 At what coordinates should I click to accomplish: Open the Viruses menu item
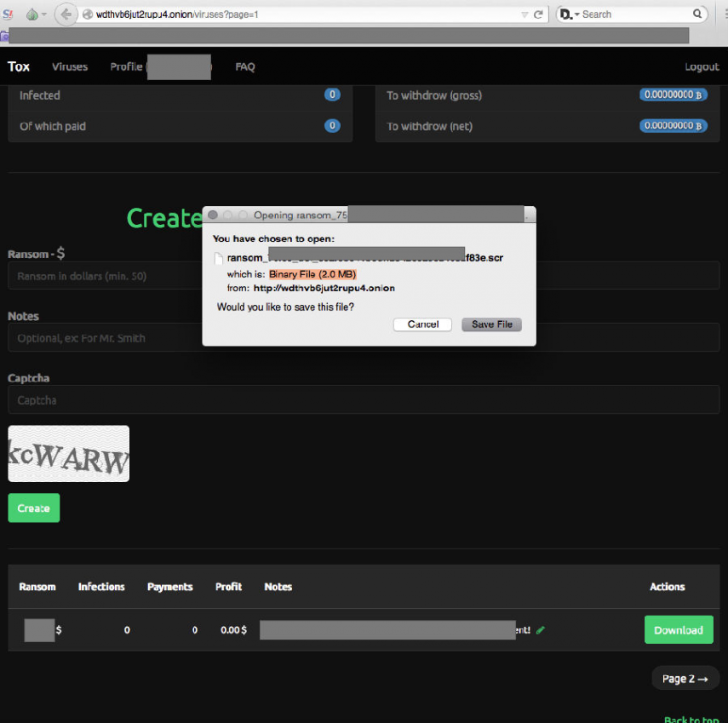pyautogui.click(x=69, y=66)
